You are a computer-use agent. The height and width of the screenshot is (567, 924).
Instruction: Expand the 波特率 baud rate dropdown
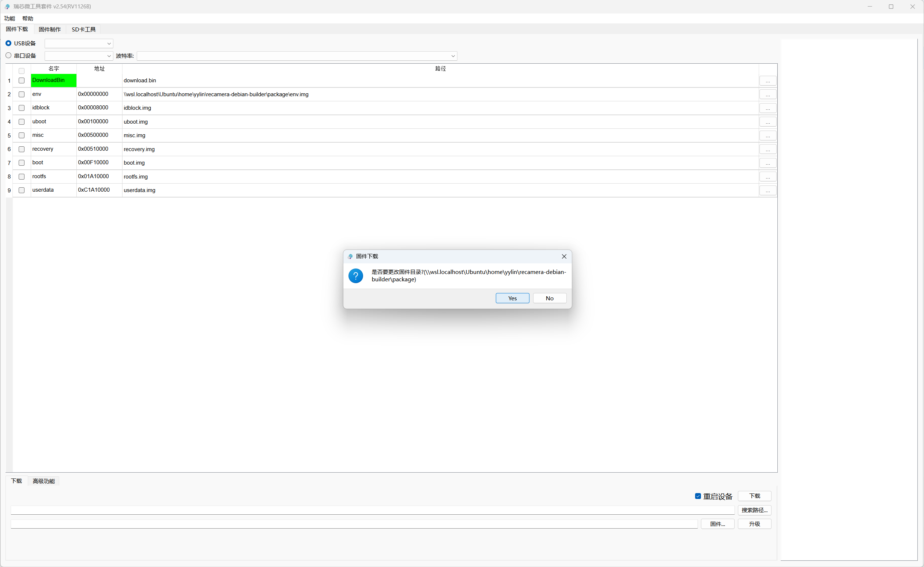pyautogui.click(x=297, y=56)
